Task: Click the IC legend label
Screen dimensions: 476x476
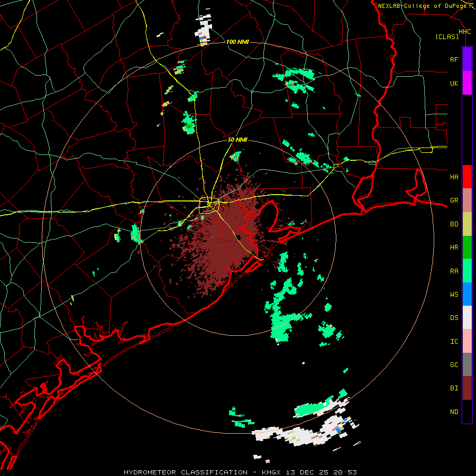Action: pos(454,342)
